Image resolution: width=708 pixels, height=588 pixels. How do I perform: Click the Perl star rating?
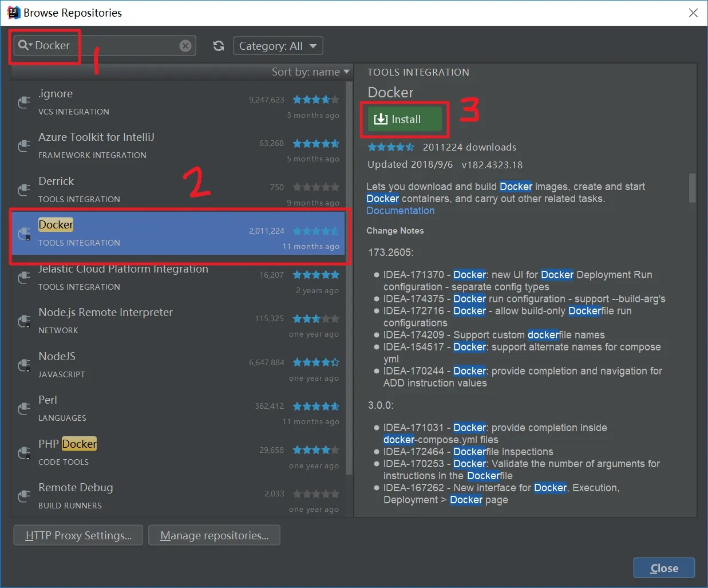(316, 406)
